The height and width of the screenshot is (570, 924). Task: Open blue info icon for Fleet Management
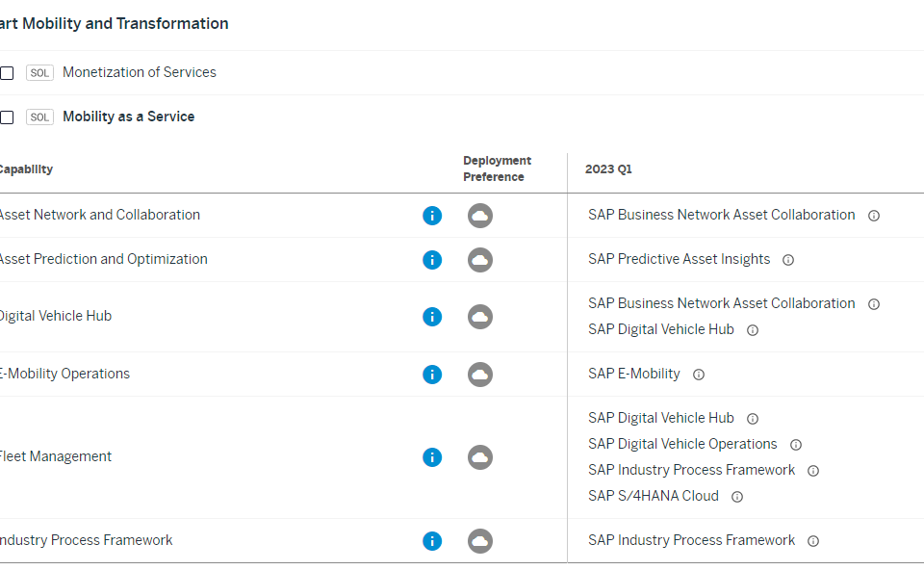pyautogui.click(x=432, y=457)
